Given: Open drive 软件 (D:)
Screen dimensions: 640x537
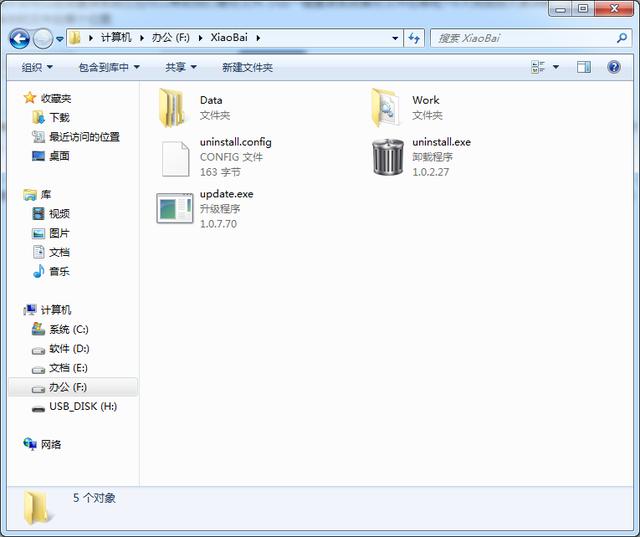Looking at the screenshot, I should [x=69, y=348].
